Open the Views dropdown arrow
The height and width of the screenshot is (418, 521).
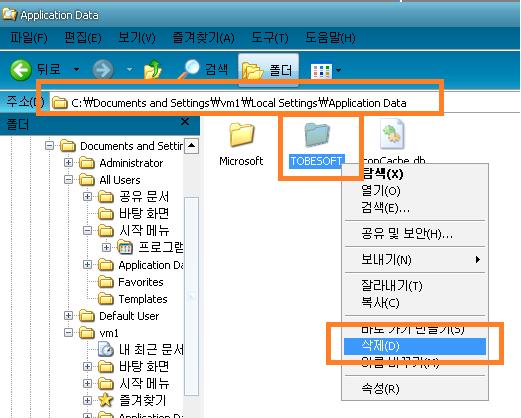339,70
